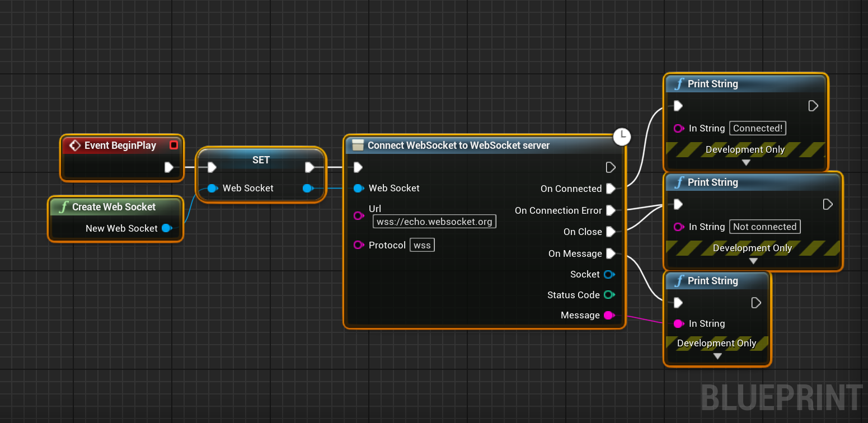The width and height of the screenshot is (868, 423).
Task: Expand the Not connected Print String advanced arrow
Action: point(753,261)
